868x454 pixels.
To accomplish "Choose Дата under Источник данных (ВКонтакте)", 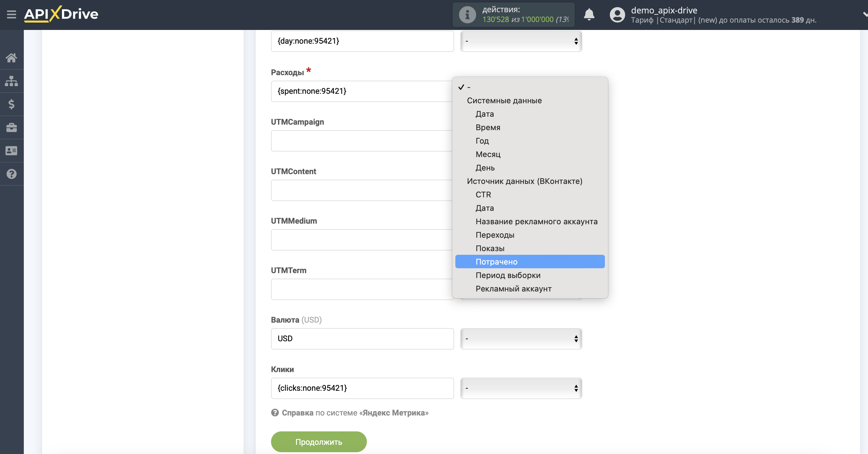I will coord(530,208).
